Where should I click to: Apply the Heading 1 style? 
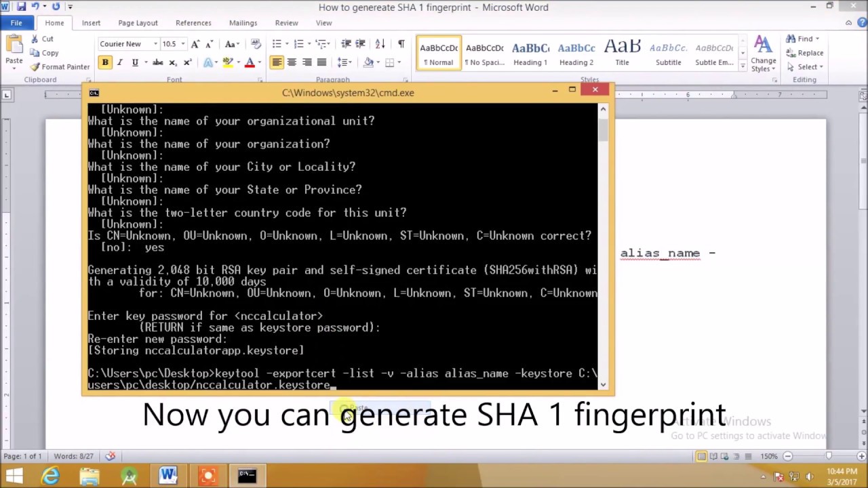tap(530, 54)
